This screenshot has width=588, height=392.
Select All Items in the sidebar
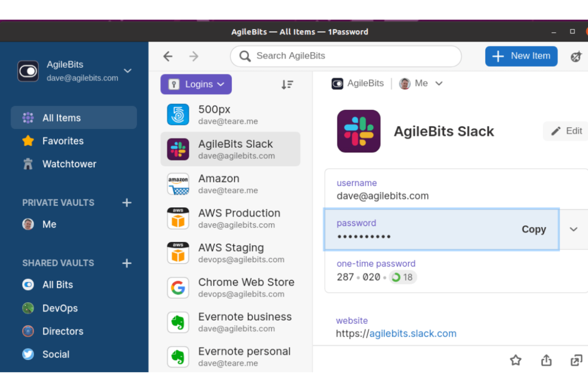(62, 118)
